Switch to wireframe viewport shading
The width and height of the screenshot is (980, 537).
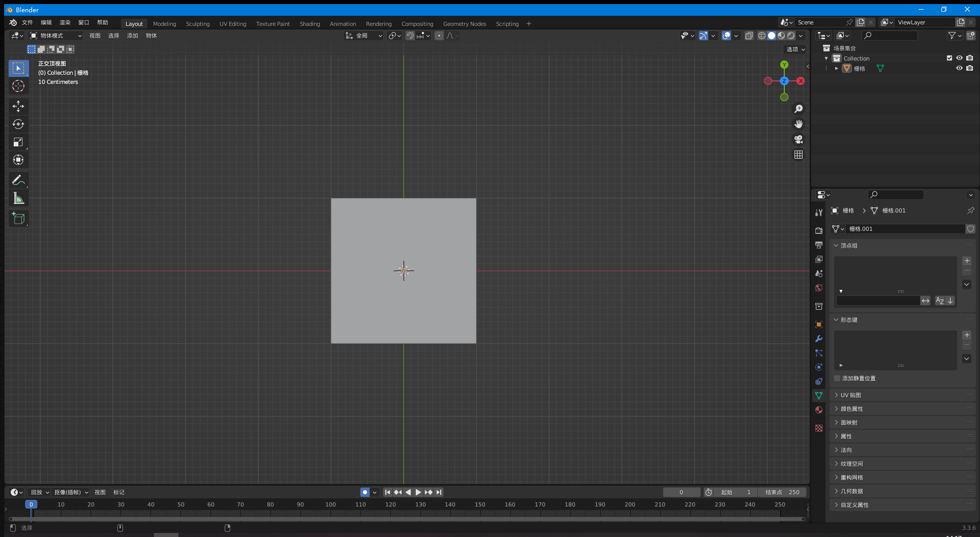point(761,36)
